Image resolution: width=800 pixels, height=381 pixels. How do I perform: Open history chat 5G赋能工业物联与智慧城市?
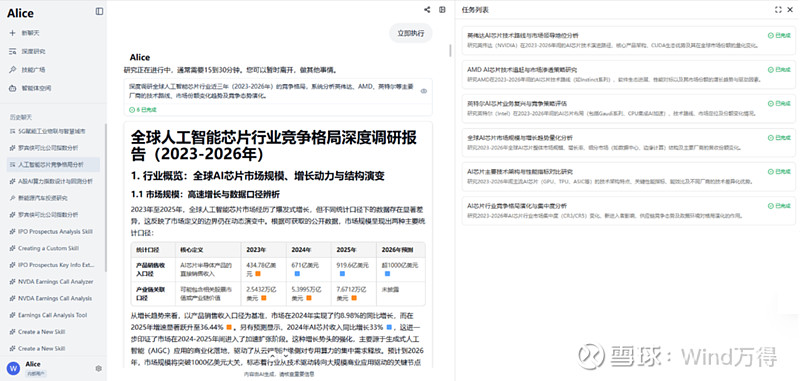pos(53,131)
